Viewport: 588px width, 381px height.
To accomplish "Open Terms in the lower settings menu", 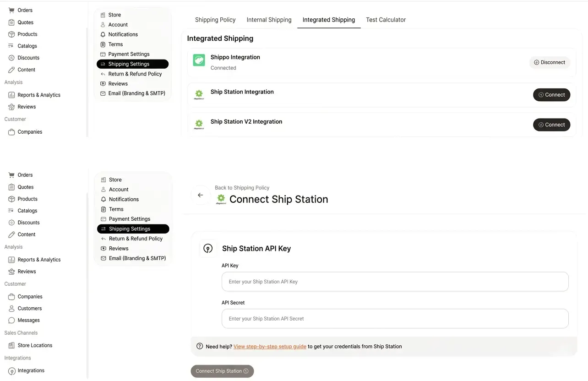I will tap(112, 209).
